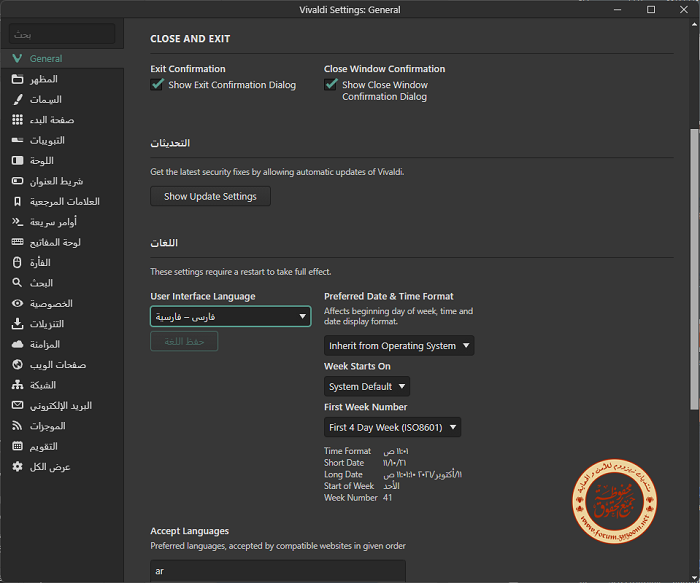The width and height of the screenshot is (700, 583).
Task: Open Inherit from Operating System dropdown
Action: pos(399,346)
